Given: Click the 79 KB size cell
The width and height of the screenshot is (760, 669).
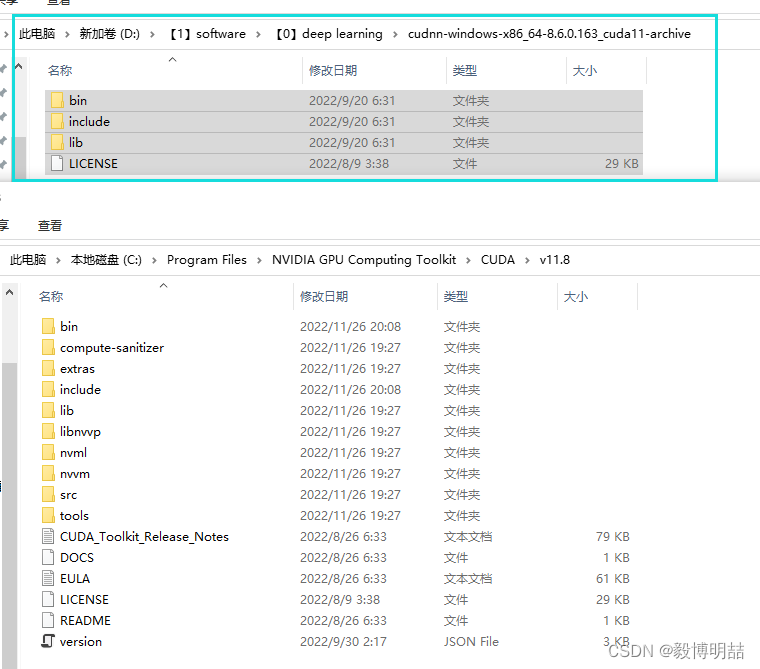Looking at the screenshot, I should pos(613,537).
